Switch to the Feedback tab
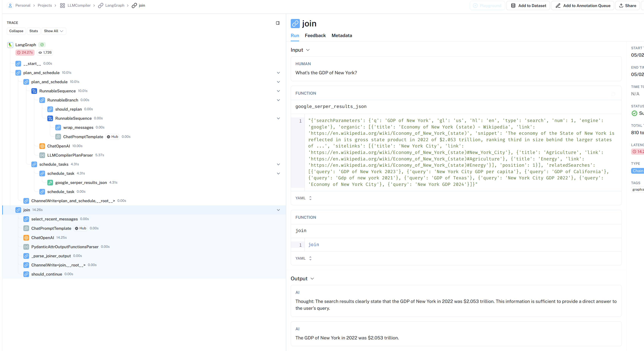The height and width of the screenshot is (351, 644). coord(315,36)
